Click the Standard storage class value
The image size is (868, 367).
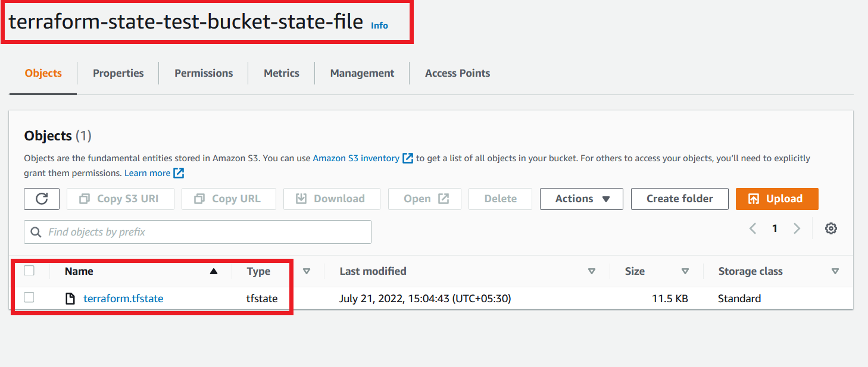739,299
